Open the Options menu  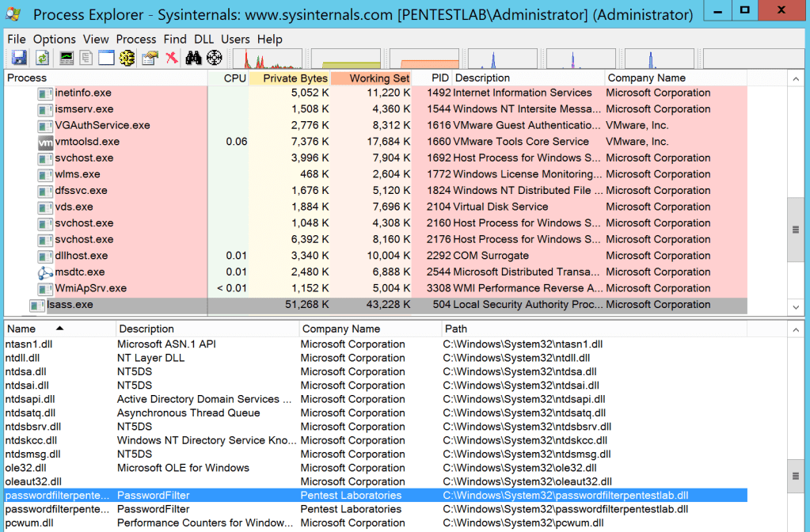pos(55,39)
